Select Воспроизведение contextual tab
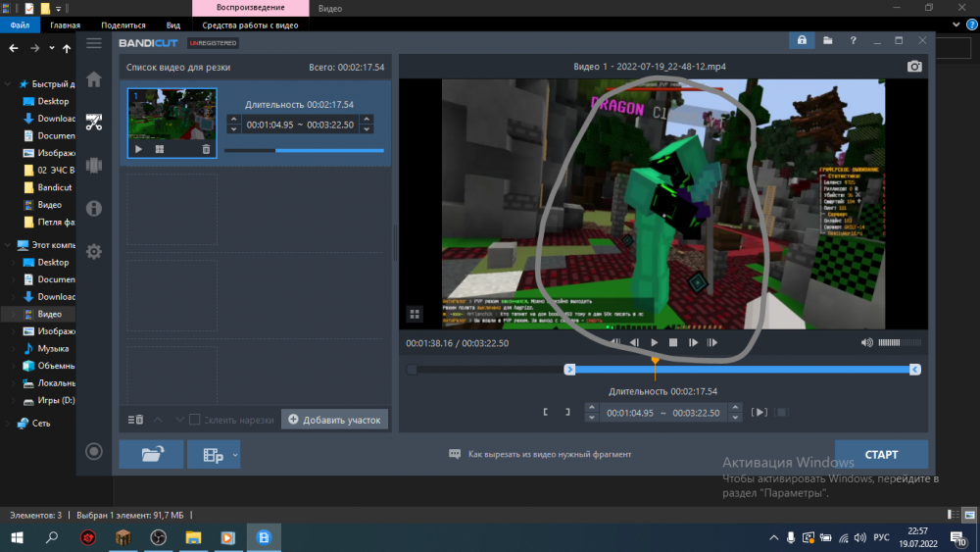Image resolution: width=980 pixels, height=552 pixels. point(251,8)
